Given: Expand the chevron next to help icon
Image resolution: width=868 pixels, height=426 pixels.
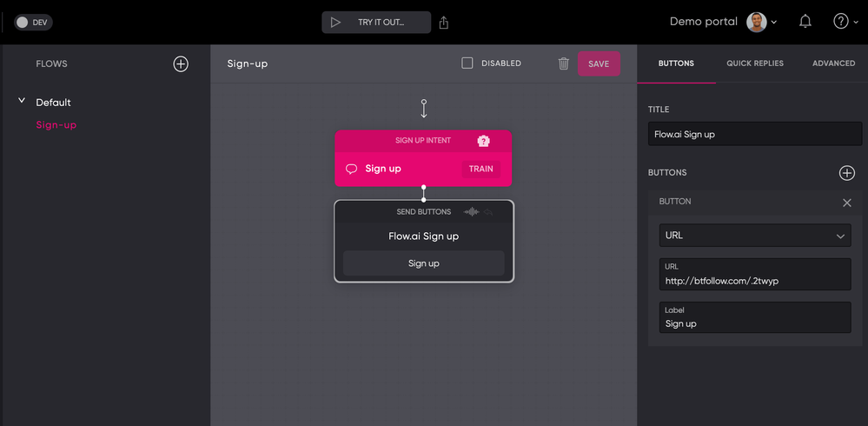Looking at the screenshot, I should coord(856,23).
